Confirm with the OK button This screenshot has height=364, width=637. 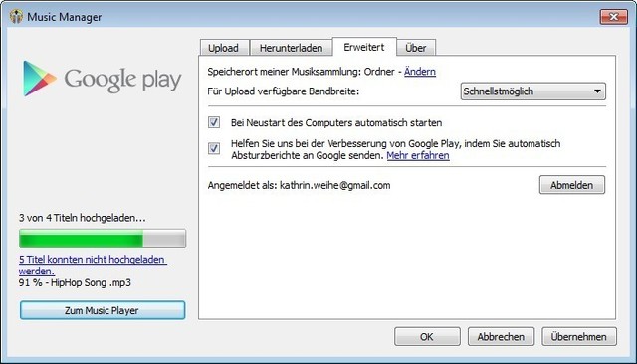pos(427,337)
